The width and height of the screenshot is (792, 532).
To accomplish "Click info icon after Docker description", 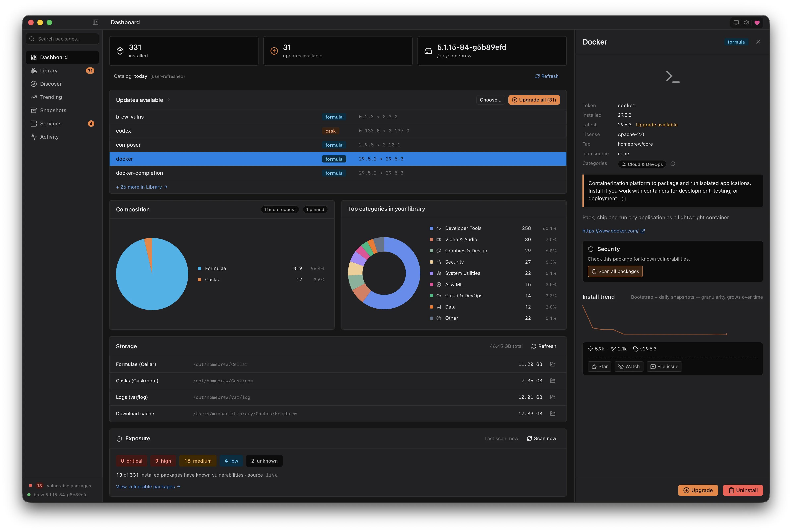I will (x=624, y=199).
